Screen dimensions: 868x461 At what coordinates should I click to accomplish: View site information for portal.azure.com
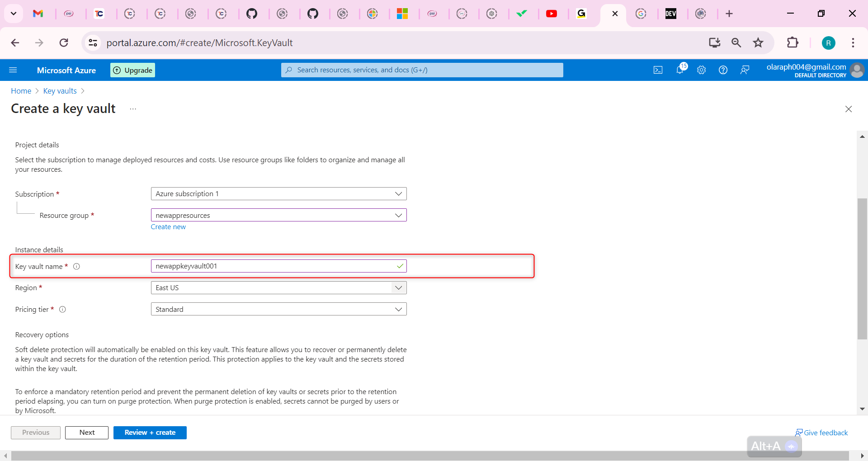pos(93,43)
